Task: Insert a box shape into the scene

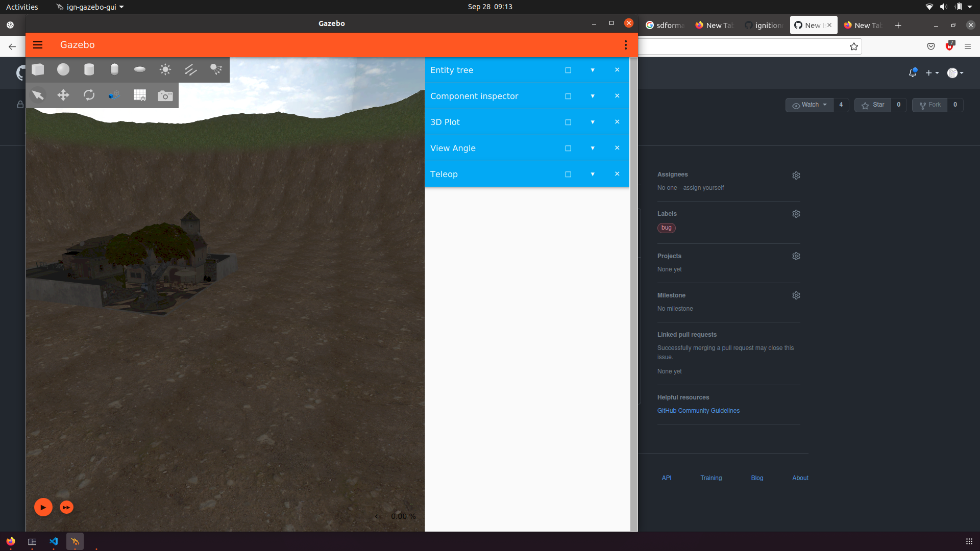Action: coord(37,69)
